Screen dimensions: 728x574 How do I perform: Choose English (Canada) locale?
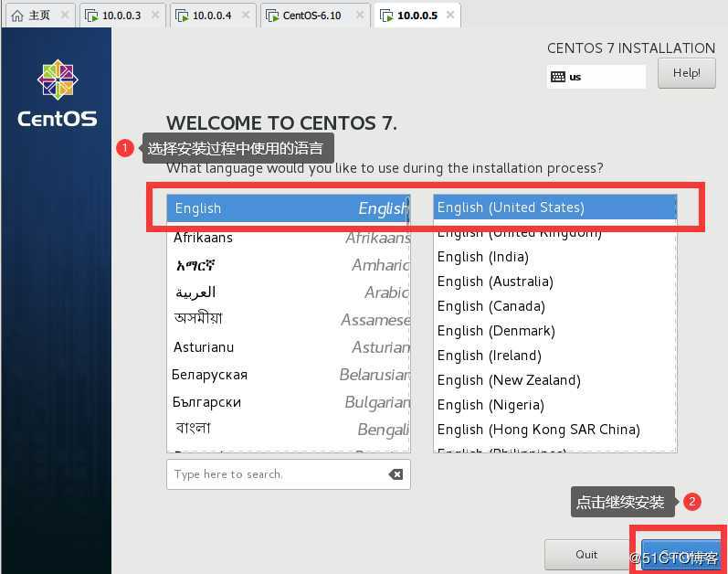(554, 306)
